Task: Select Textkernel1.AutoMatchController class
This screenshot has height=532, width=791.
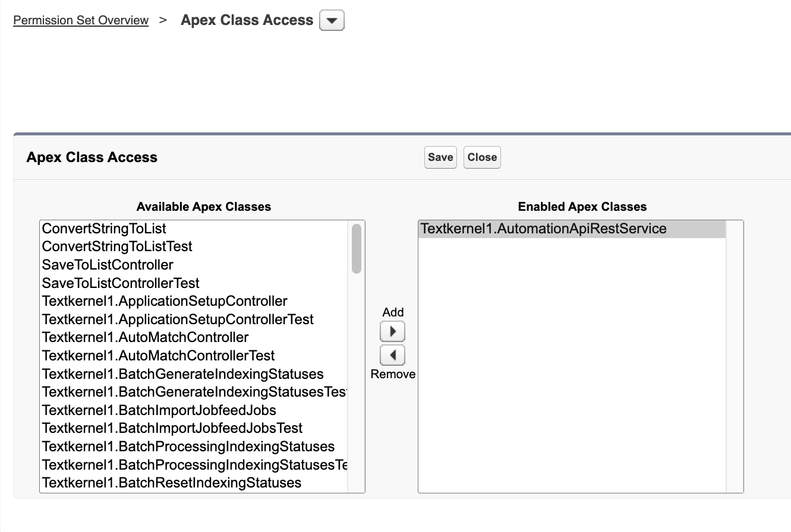Action: pos(194,337)
